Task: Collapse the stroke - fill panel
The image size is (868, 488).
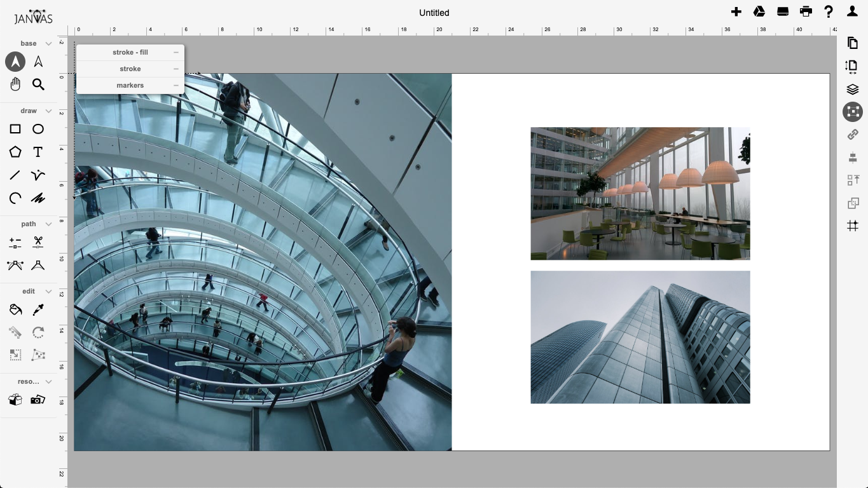Action: (176, 52)
